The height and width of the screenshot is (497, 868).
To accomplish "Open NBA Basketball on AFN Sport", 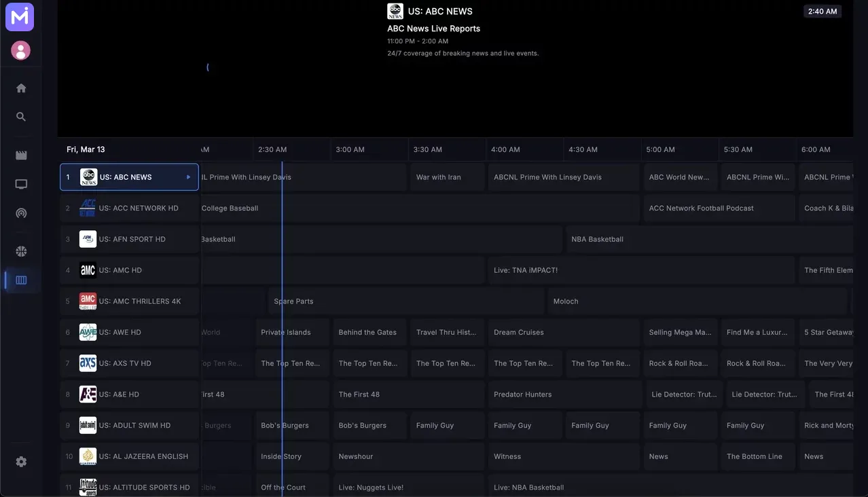I will click(709, 239).
